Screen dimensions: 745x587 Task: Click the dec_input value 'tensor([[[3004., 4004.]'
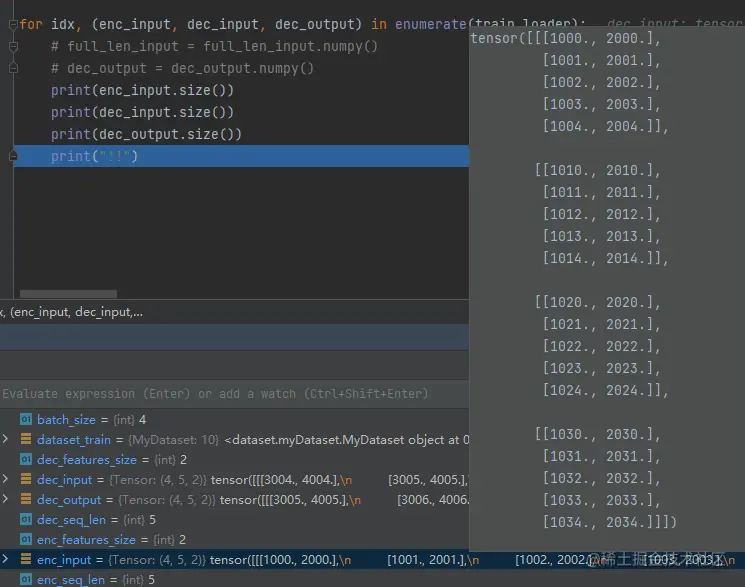coord(275,480)
